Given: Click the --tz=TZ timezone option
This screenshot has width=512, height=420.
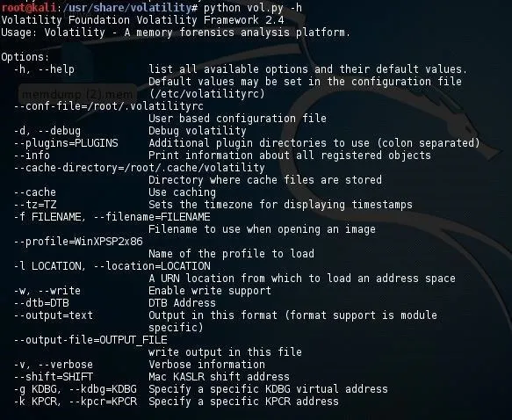Looking at the screenshot, I should coord(35,205).
